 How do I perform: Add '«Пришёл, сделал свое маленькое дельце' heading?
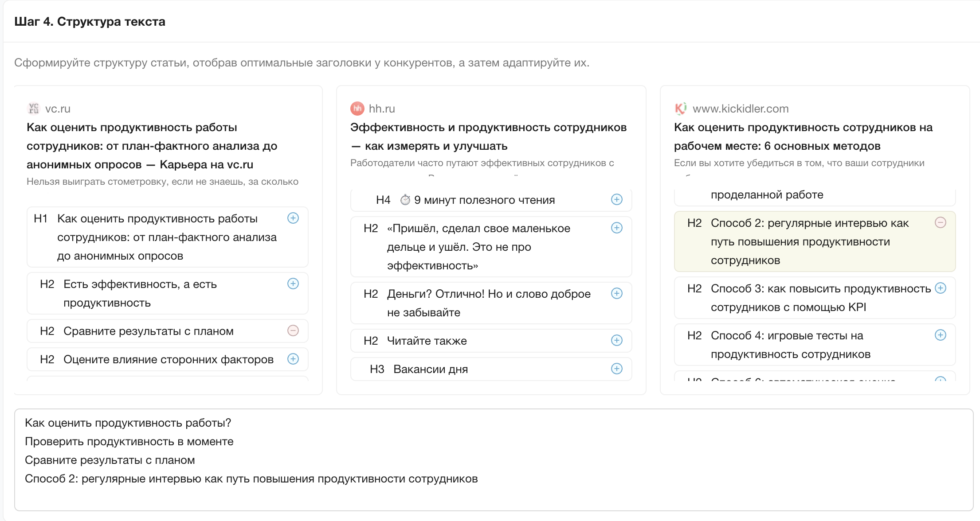[616, 228]
